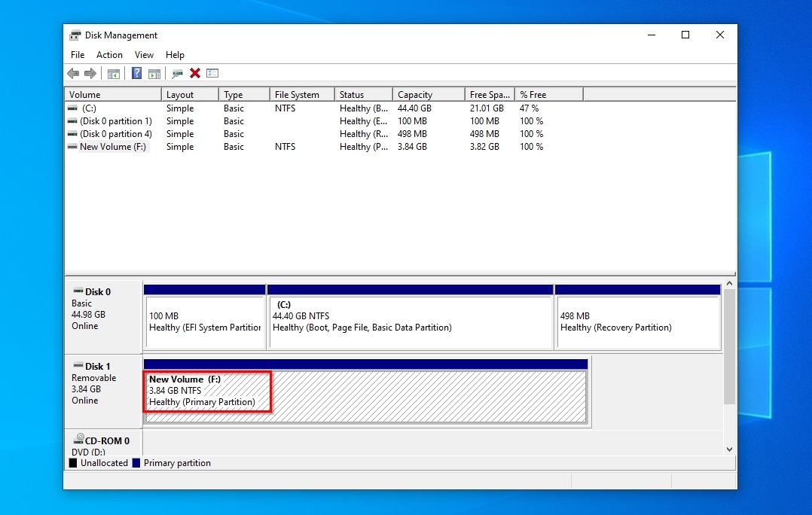Image resolution: width=812 pixels, height=515 pixels.
Task: Minimize the Disk Management window
Action: [x=652, y=35]
